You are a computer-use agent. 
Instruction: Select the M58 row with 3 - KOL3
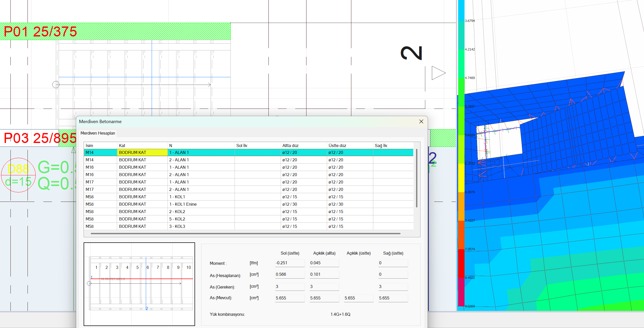[178, 226]
